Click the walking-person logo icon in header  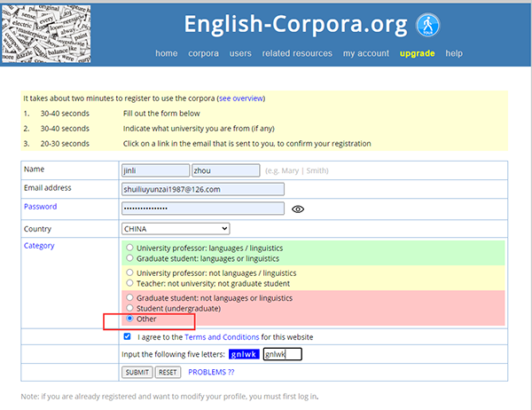click(429, 24)
